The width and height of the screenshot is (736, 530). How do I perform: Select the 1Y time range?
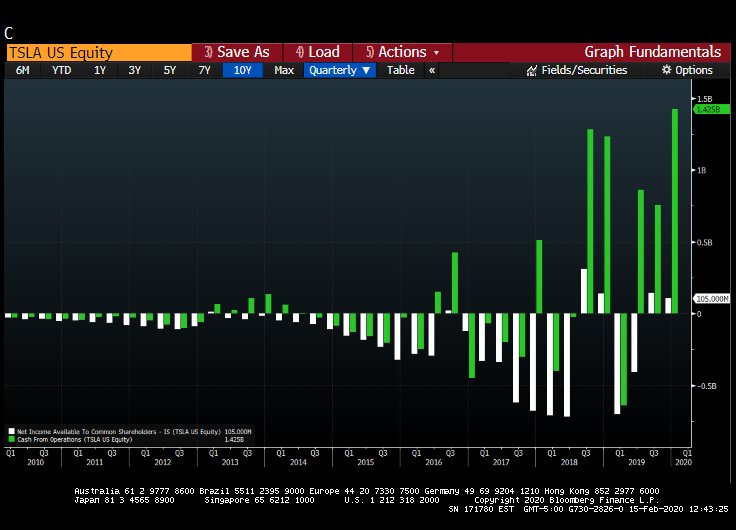coord(100,70)
